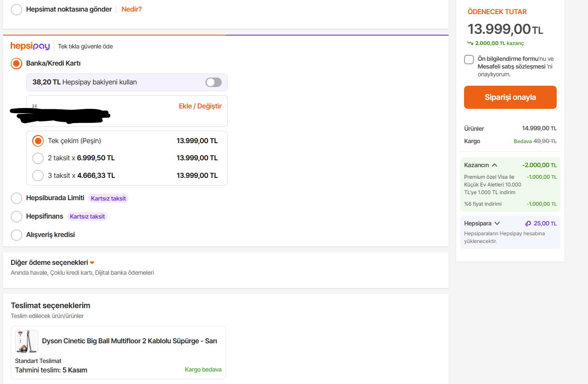
Task: Click the 13.999,00 TL total amount
Action: [505, 29]
